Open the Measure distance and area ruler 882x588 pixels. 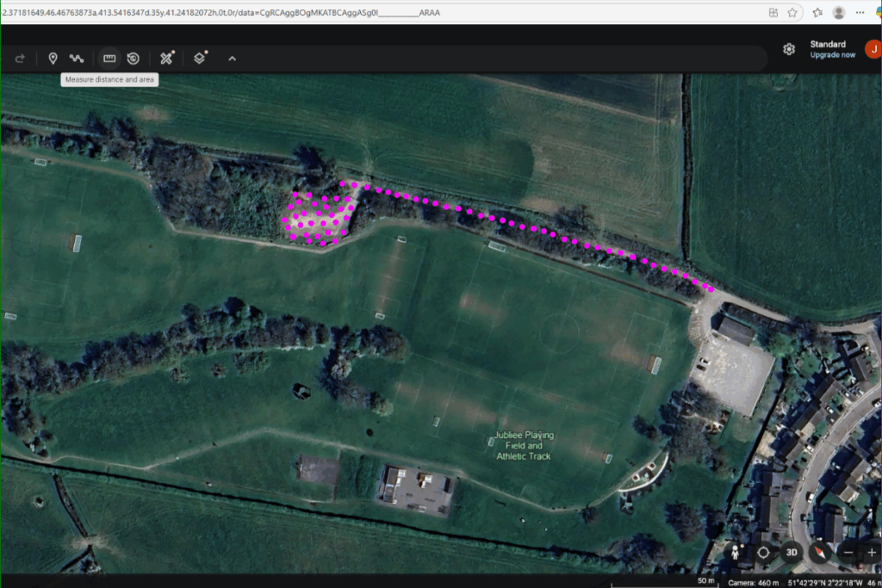(109, 58)
